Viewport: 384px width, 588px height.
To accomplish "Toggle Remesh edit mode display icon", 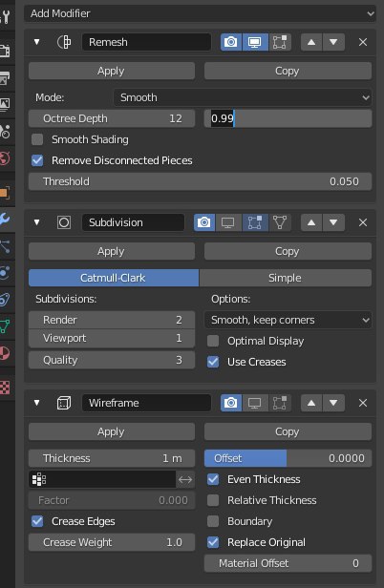I will 280,42.
